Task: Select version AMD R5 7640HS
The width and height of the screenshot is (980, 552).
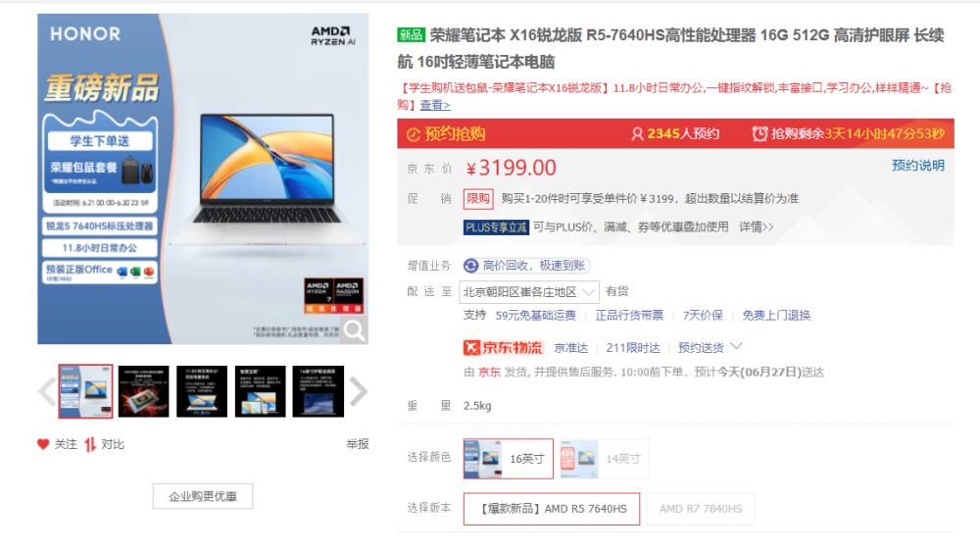Action: click(x=552, y=509)
